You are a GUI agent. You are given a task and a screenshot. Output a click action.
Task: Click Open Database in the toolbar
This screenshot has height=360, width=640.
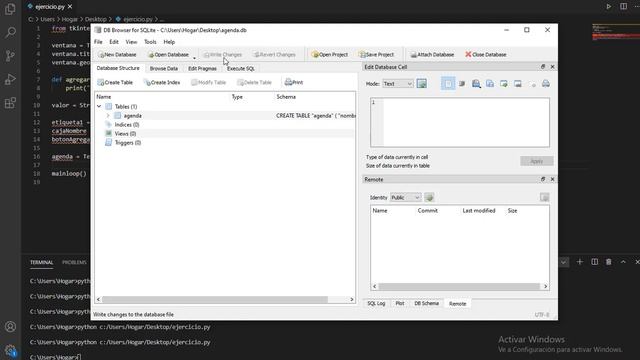click(168, 54)
